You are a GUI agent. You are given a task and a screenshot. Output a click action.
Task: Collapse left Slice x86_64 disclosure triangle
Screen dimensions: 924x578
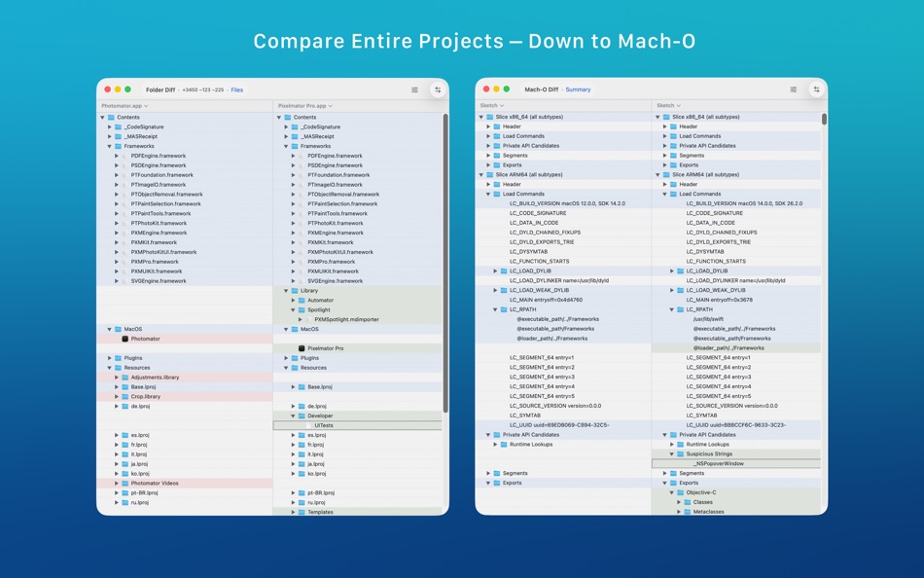pos(481,117)
